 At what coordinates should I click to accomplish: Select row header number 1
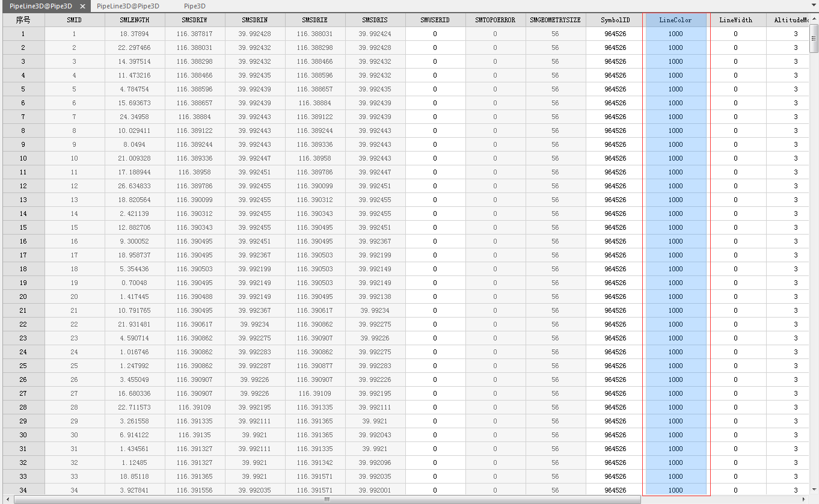(x=23, y=34)
